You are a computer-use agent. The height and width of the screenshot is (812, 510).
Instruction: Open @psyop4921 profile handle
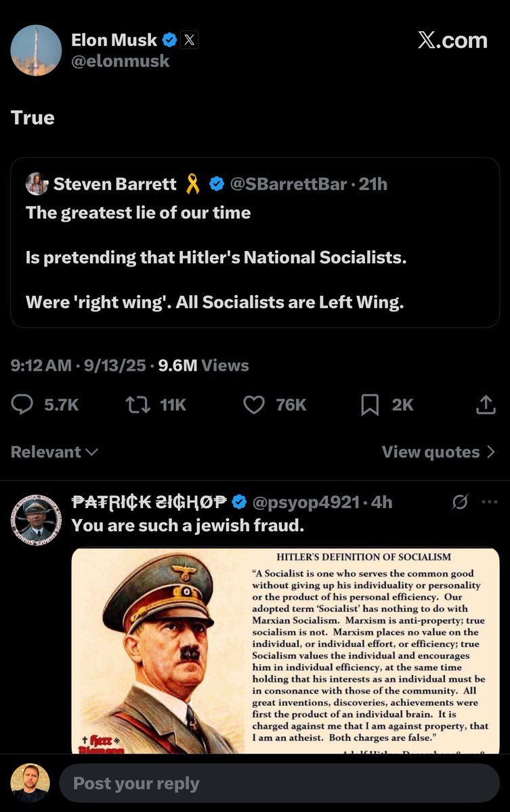coord(305,502)
